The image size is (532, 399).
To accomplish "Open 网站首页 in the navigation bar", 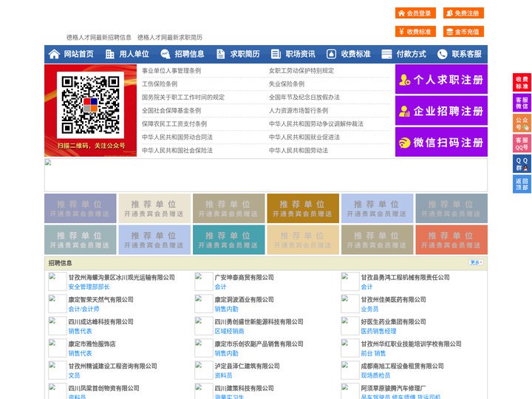I will pos(79,54).
